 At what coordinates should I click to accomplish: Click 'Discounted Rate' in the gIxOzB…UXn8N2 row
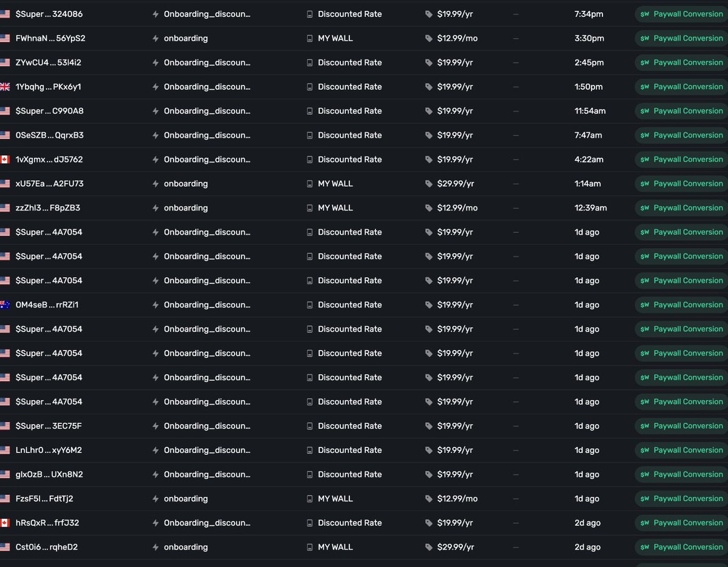click(350, 474)
